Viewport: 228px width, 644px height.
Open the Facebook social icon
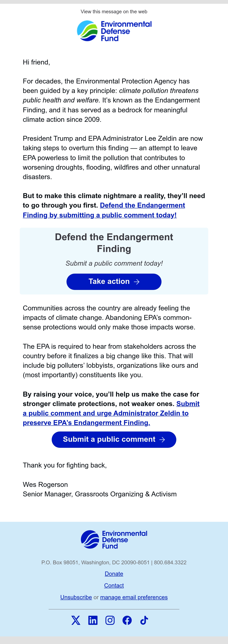(x=127, y=620)
